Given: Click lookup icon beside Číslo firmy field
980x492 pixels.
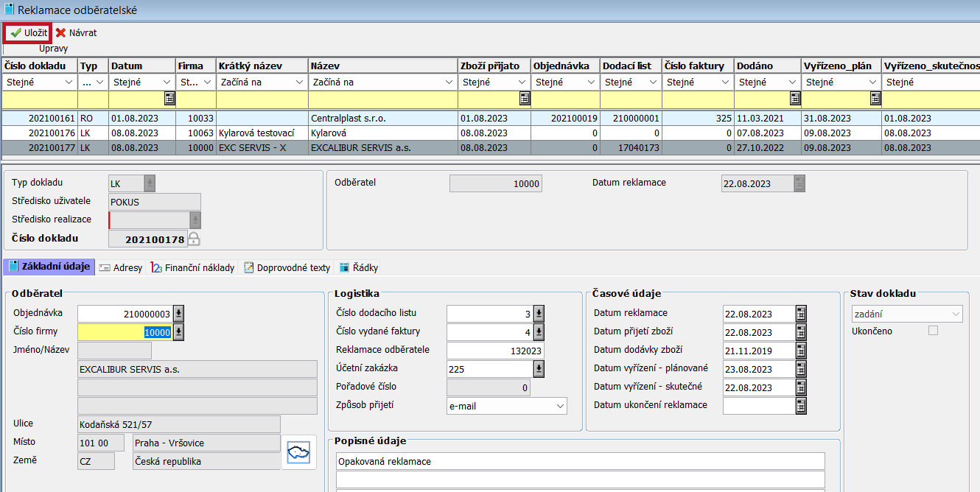Looking at the screenshot, I should [x=178, y=332].
